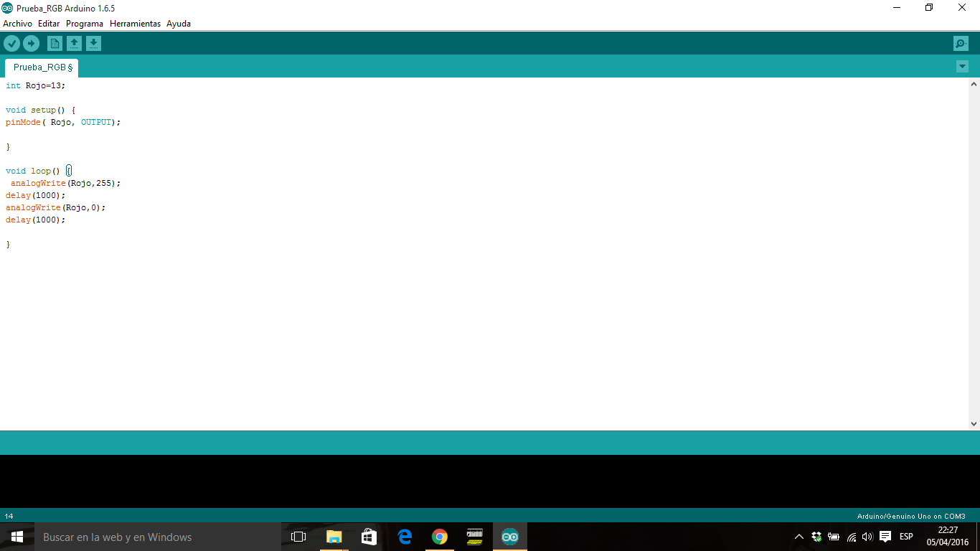Save sketch with the down-arrow icon
The width and height of the screenshot is (980, 551).
tap(93, 44)
